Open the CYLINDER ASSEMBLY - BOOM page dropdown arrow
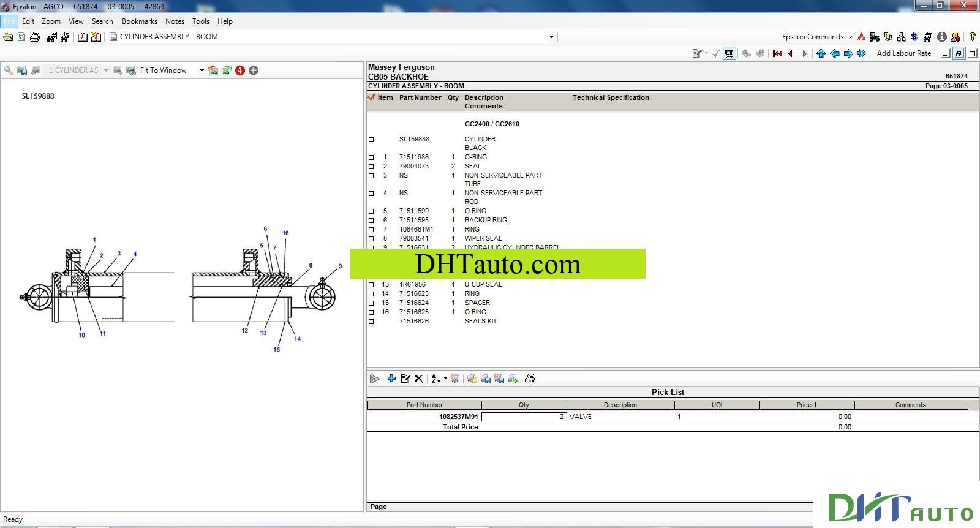 coord(551,37)
